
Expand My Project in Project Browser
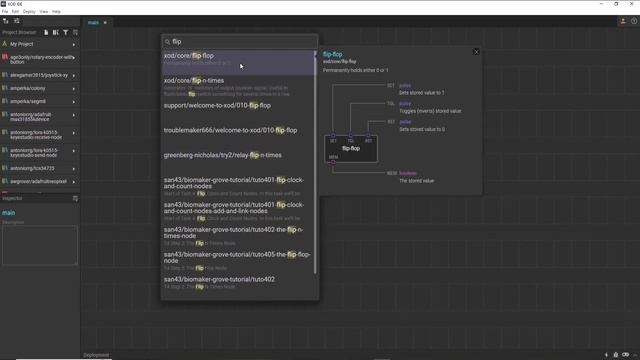pos(74,44)
